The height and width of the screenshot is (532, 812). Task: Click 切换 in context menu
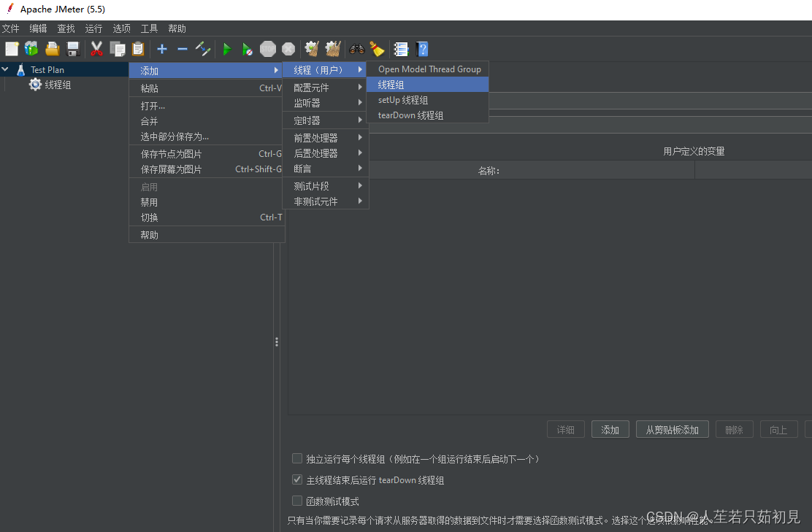tap(207, 217)
